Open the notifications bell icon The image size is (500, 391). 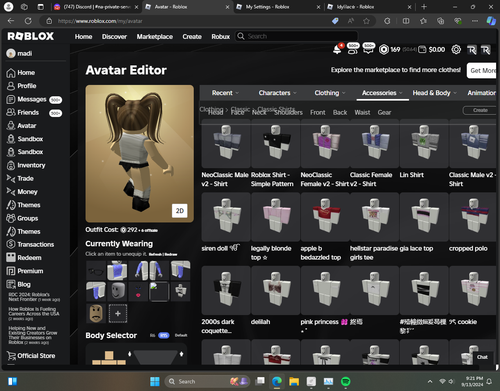click(x=337, y=50)
